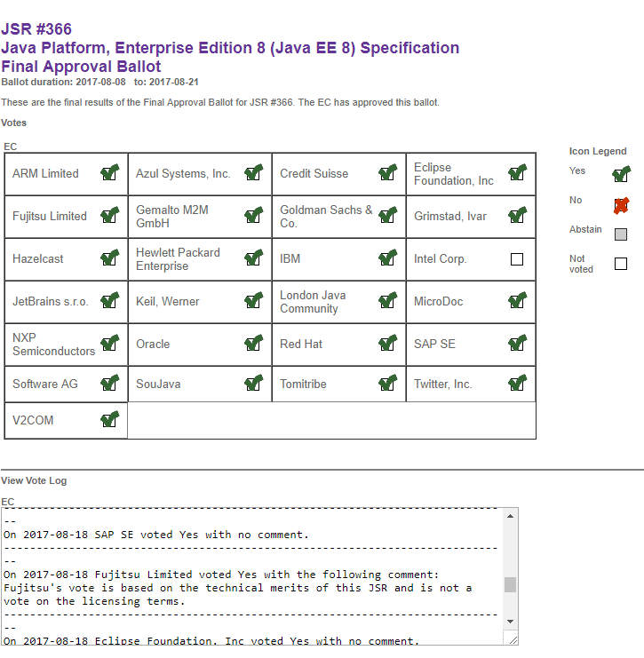Click Intel Corp. empty not-voted checkbox
The width and height of the screenshot is (644, 658).
(x=517, y=259)
